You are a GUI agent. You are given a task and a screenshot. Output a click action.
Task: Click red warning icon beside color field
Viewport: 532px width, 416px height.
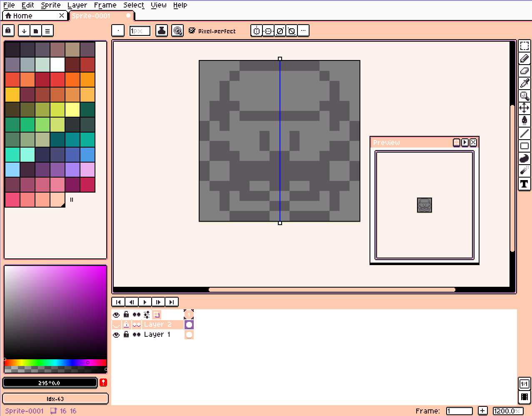pos(103,382)
